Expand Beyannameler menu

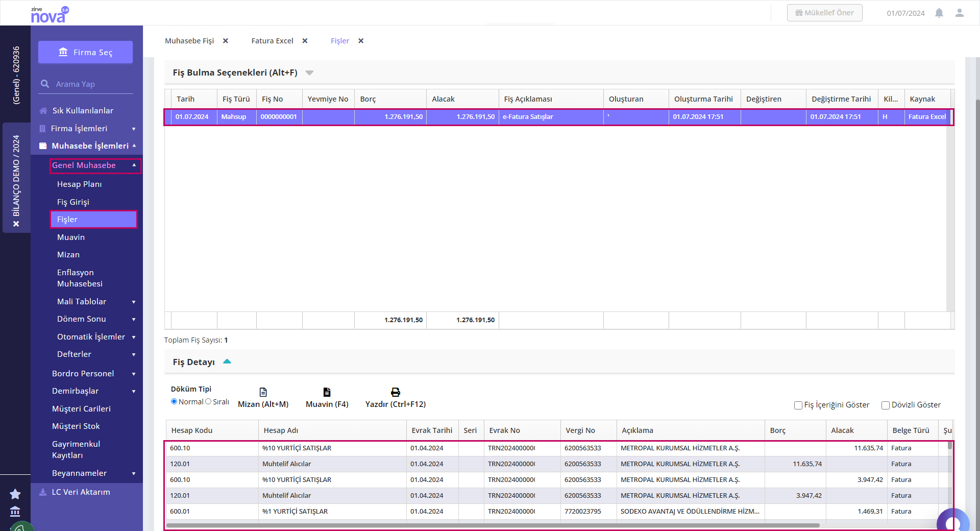coord(134,473)
